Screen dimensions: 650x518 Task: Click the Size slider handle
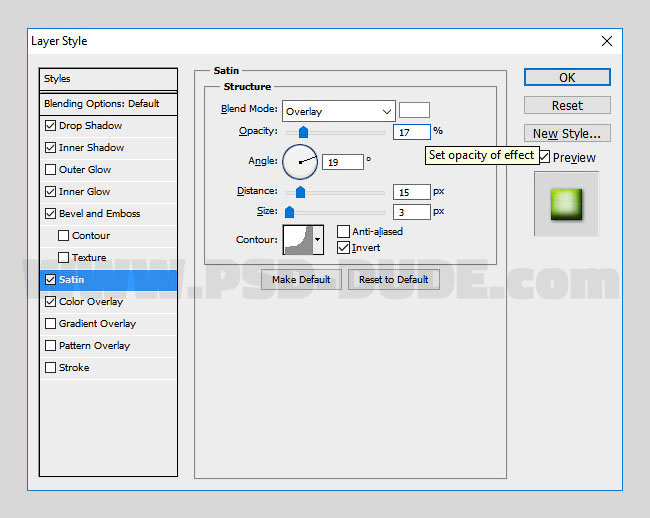289,212
